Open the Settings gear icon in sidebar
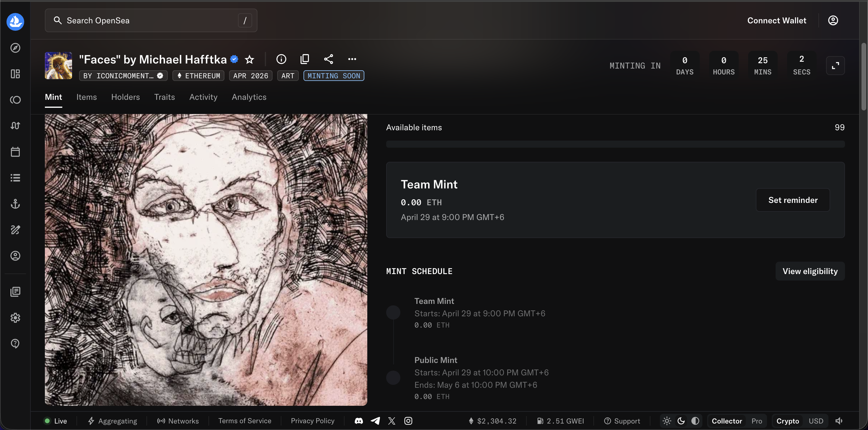868x430 pixels. click(x=15, y=317)
